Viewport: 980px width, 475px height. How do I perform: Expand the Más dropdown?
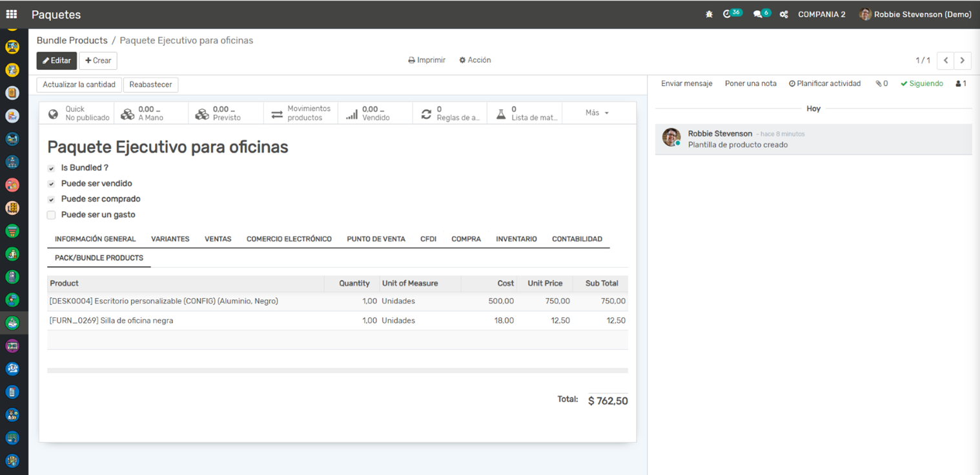597,113
